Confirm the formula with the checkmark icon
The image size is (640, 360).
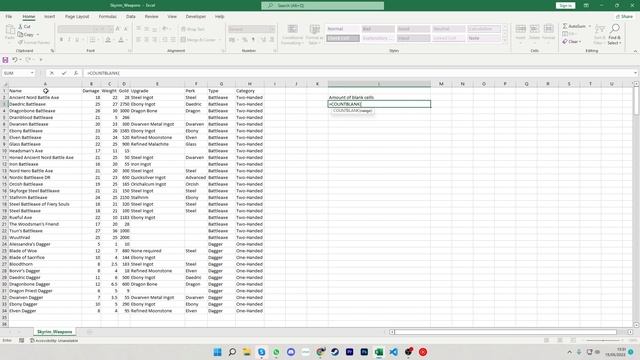(x=64, y=73)
